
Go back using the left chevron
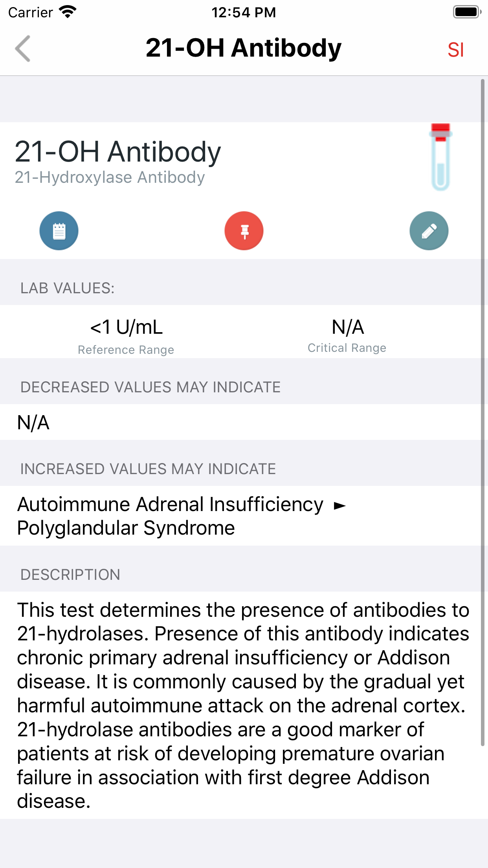[23, 49]
